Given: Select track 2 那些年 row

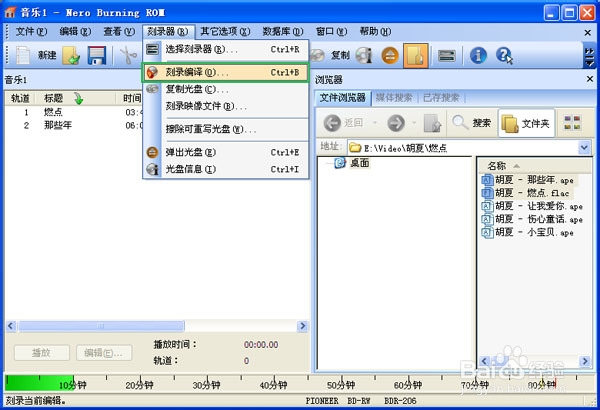Looking at the screenshot, I should [x=73, y=125].
